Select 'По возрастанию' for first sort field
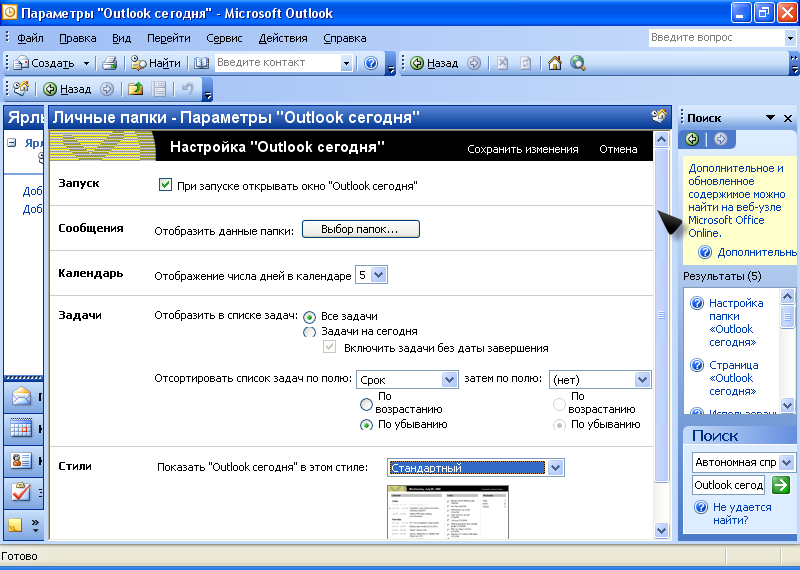 click(x=366, y=404)
